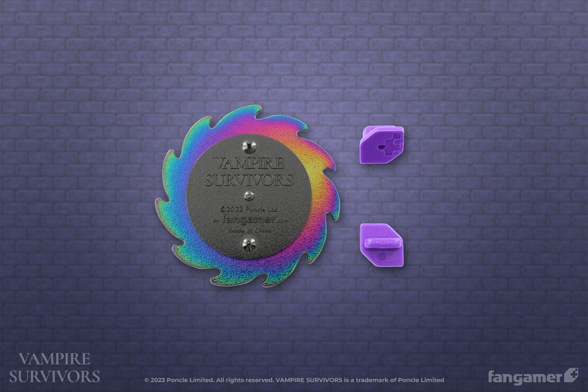The width and height of the screenshot is (588, 392).
Task: Click the middle pin post on the back
Action: [249, 195]
